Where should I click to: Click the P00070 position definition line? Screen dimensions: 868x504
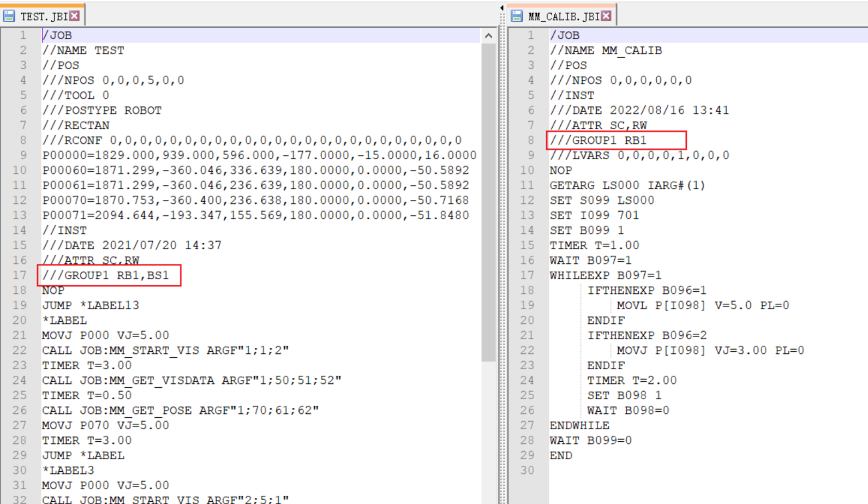coord(256,201)
